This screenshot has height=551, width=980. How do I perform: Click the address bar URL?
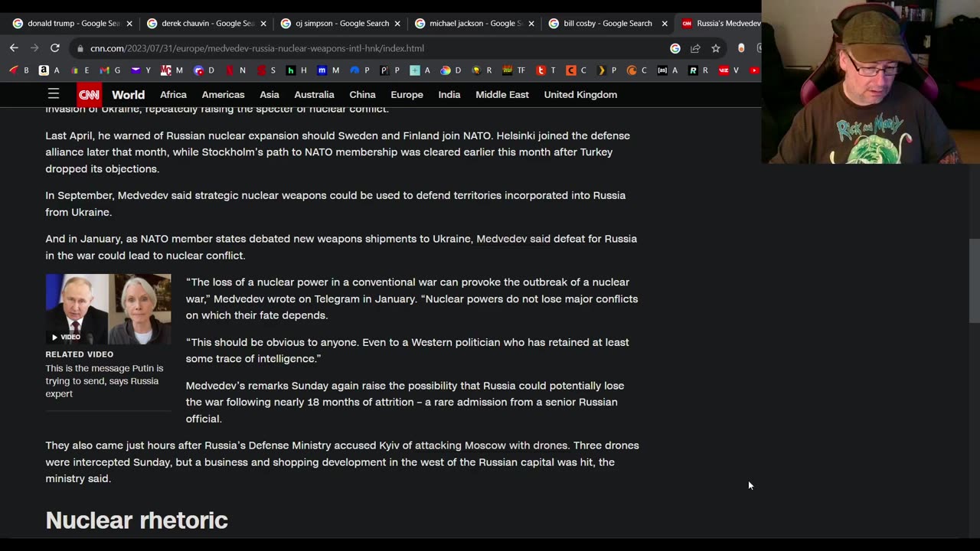point(257,48)
